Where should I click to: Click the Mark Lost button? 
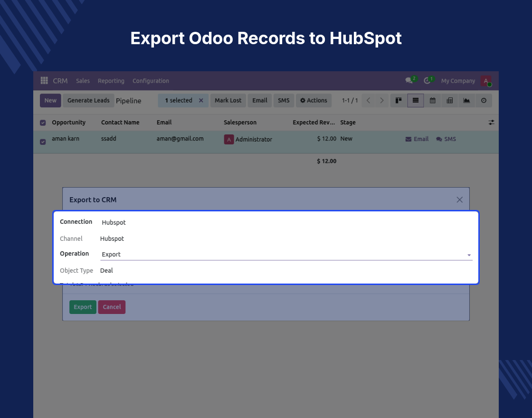[x=228, y=100]
